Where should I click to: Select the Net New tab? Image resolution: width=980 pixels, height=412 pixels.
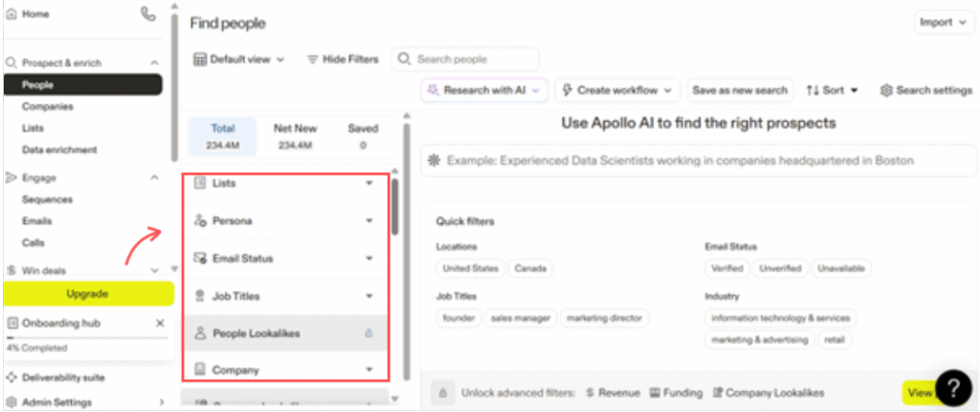(295, 137)
